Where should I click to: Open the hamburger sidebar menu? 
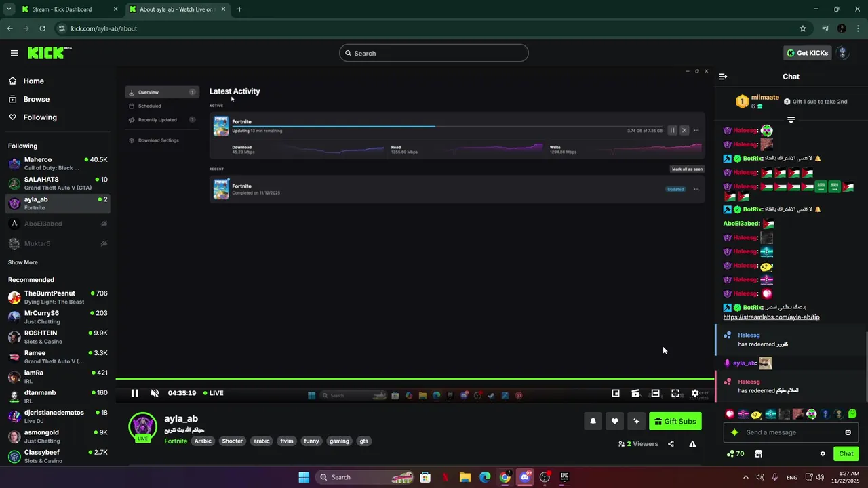point(14,53)
